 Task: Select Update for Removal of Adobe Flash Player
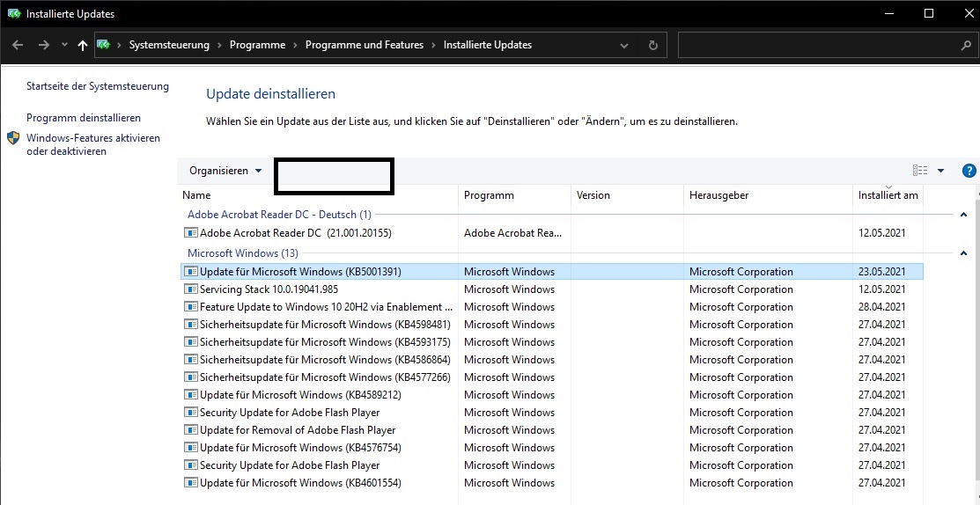(x=552, y=429)
